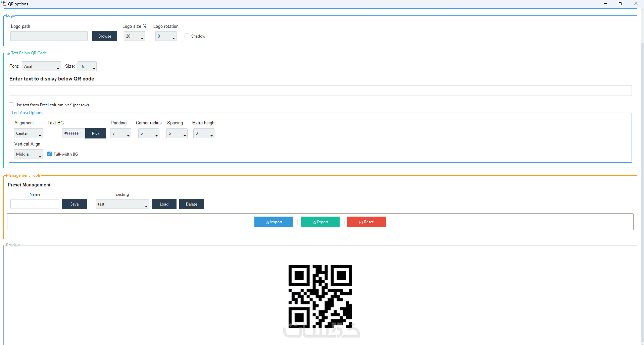Viewport: 644px width, 345px height.
Task: Click the 'Text Below QR Code' group title
Action: pos(29,53)
